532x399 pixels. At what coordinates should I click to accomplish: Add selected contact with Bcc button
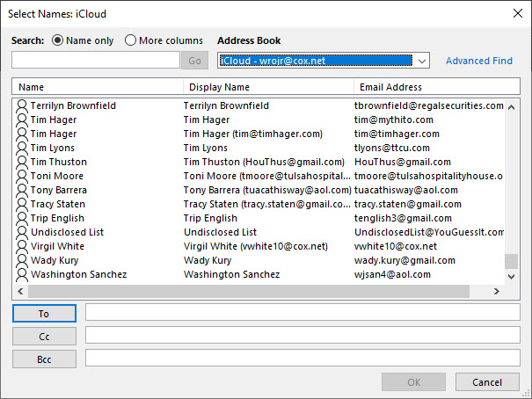click(44, 359)
